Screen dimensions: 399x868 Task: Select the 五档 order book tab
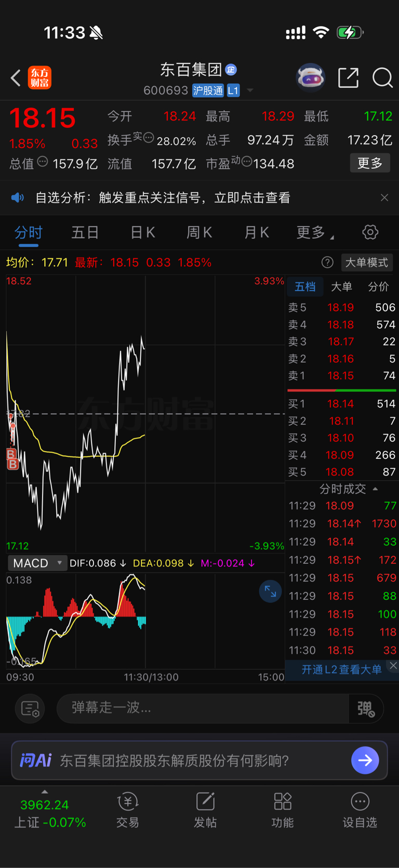pos(305,286)
